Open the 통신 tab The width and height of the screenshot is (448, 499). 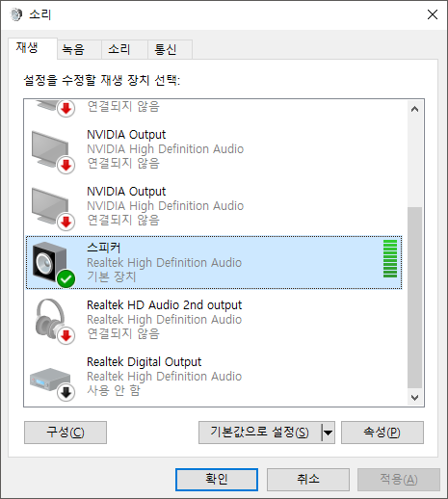tap(166, 49)
